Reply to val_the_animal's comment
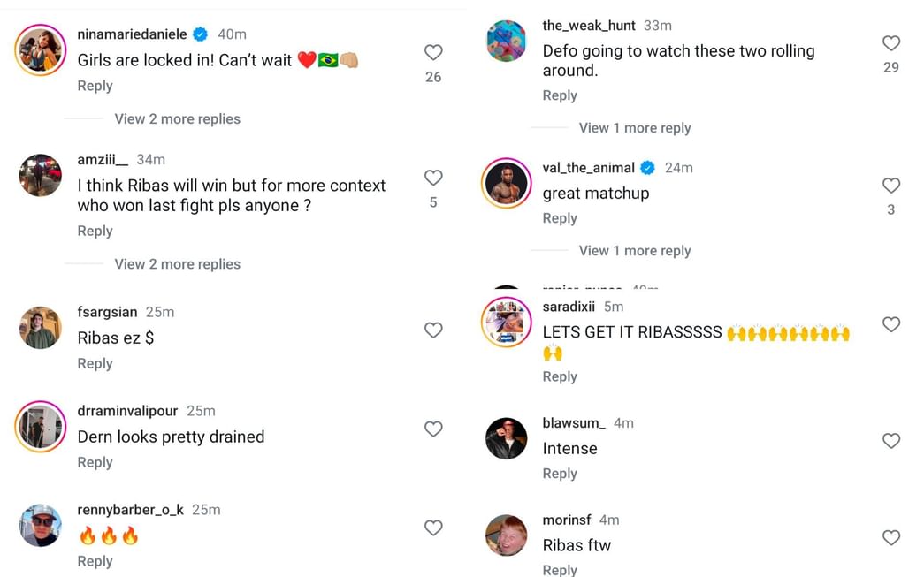The image size is (924, 577). tap(560, 218)
